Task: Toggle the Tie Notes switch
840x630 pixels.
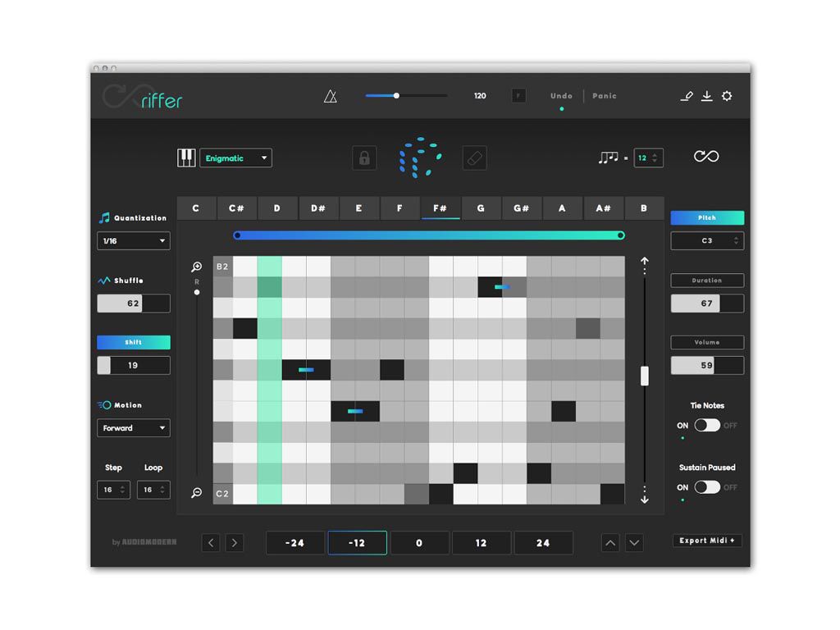Action: tap(706, 425)
